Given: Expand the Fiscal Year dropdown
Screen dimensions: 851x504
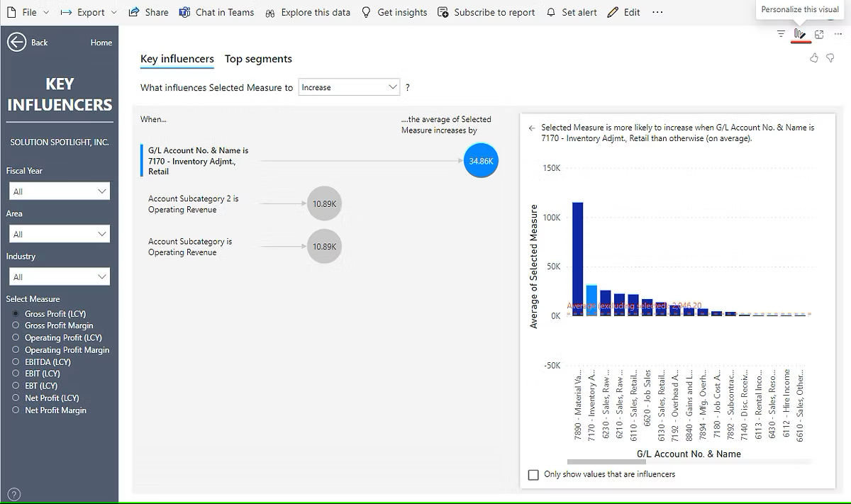Looking at the screenshot, I should pyautogui.click(x=59, y=191).
